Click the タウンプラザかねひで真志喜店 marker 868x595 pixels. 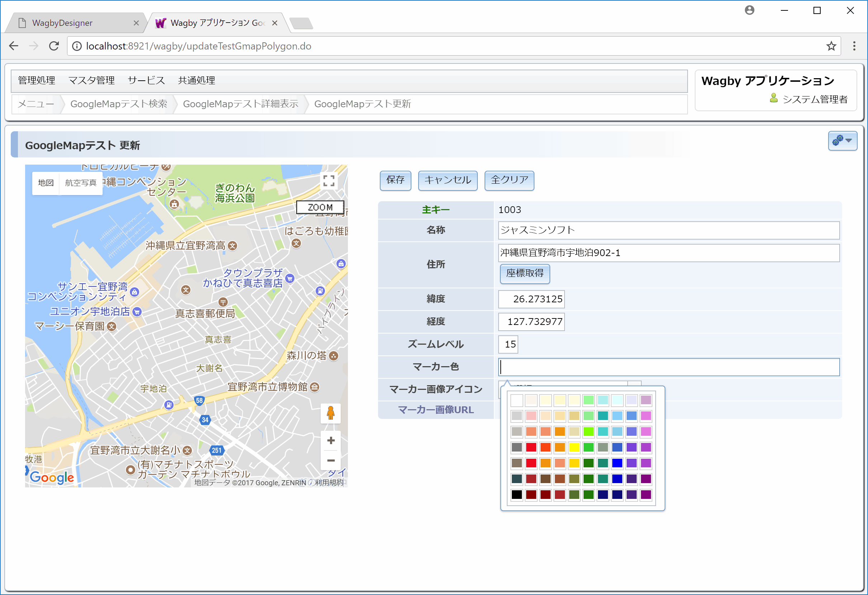coord(289,278)
